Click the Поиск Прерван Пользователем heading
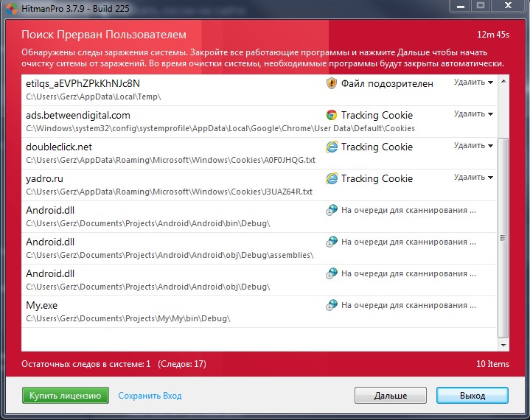The image size is (530, 420). (x=104, y=35)
